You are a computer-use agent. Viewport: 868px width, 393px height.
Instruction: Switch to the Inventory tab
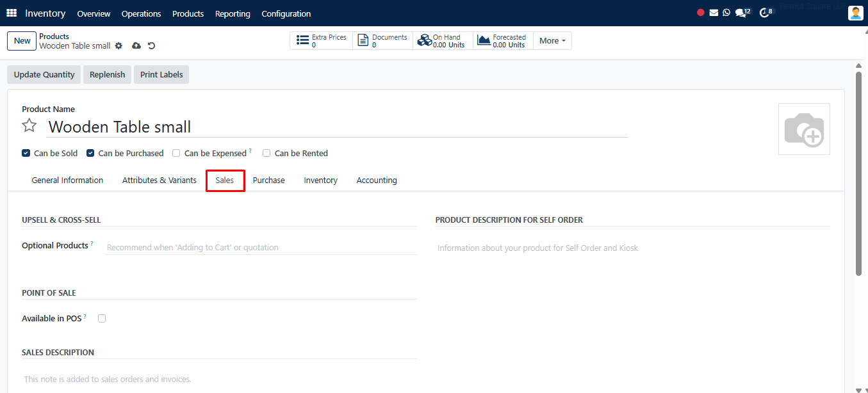point(320,180)
